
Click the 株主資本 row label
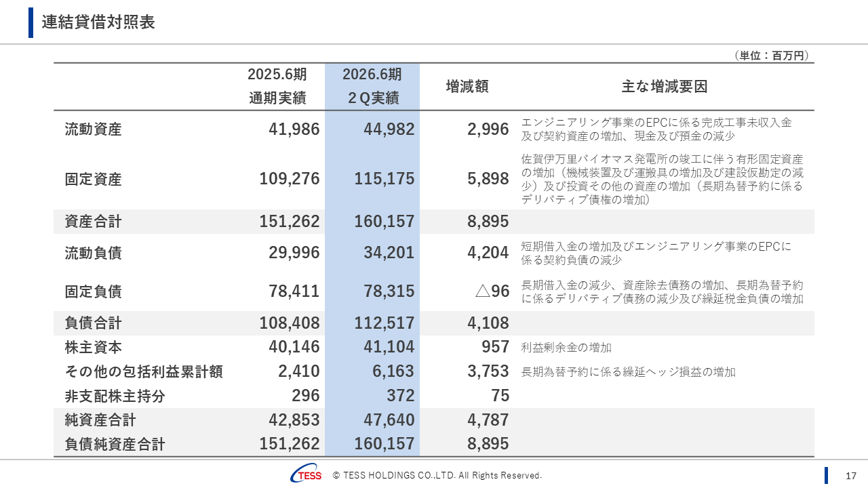95,346
